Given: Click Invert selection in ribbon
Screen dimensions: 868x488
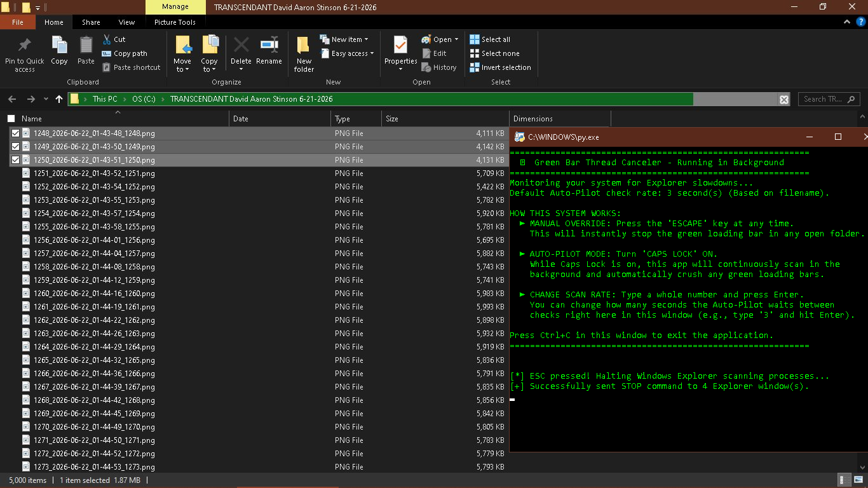Looking at the screenshot, I should 500,67.
